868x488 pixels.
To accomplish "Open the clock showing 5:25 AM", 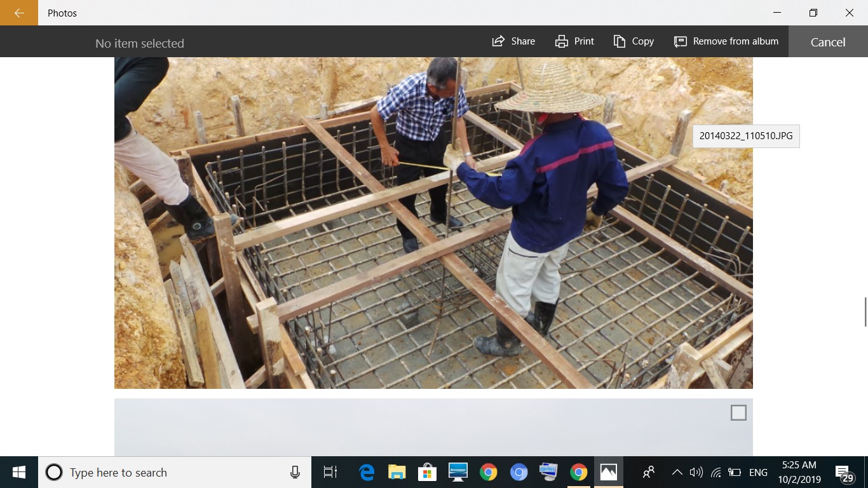I will click(x=799, y=472).
